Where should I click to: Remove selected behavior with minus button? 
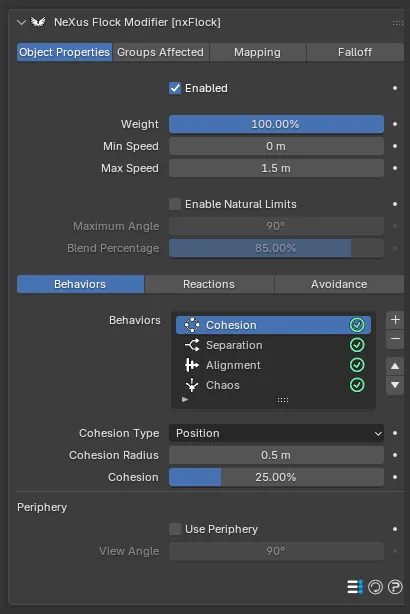[x=395, y=339]
